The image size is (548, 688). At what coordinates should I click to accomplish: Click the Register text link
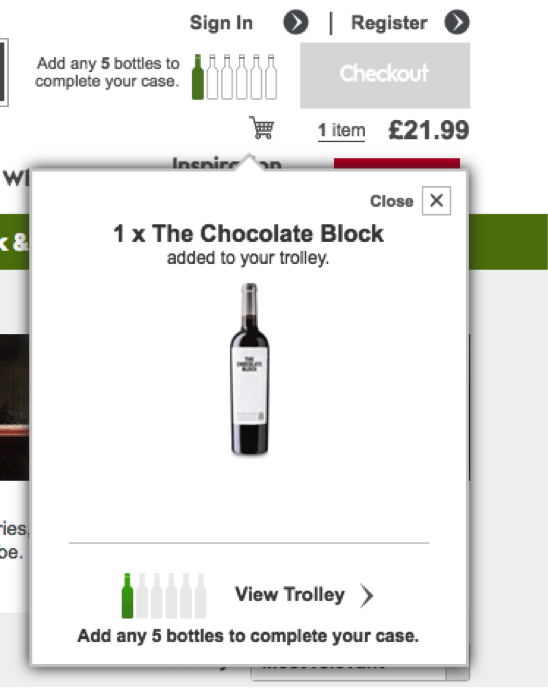tap(389, 23)
